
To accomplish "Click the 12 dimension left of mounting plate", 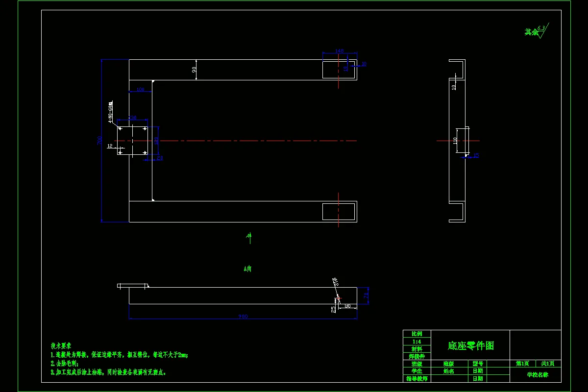I will pos(110,146).
